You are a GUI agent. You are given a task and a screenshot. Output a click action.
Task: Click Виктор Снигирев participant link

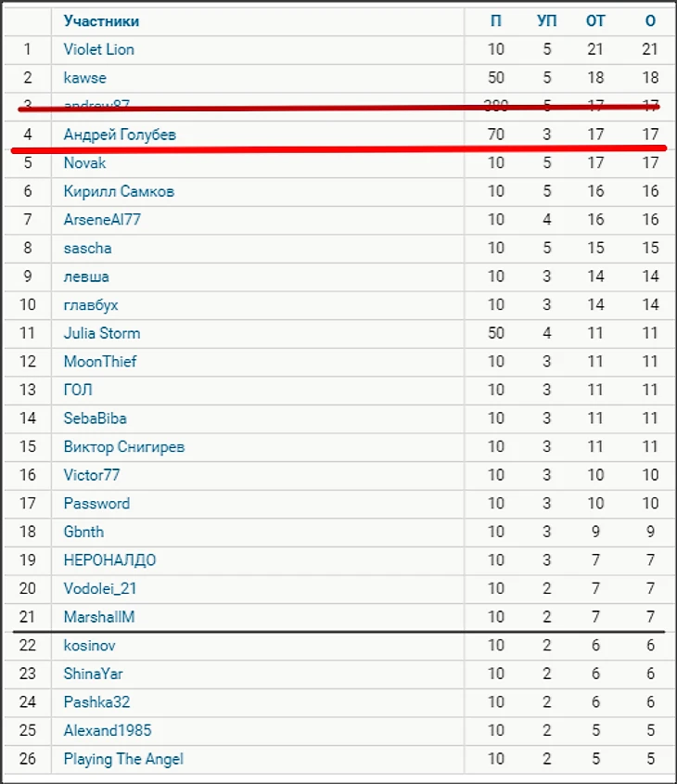click(x=124, y=447)
